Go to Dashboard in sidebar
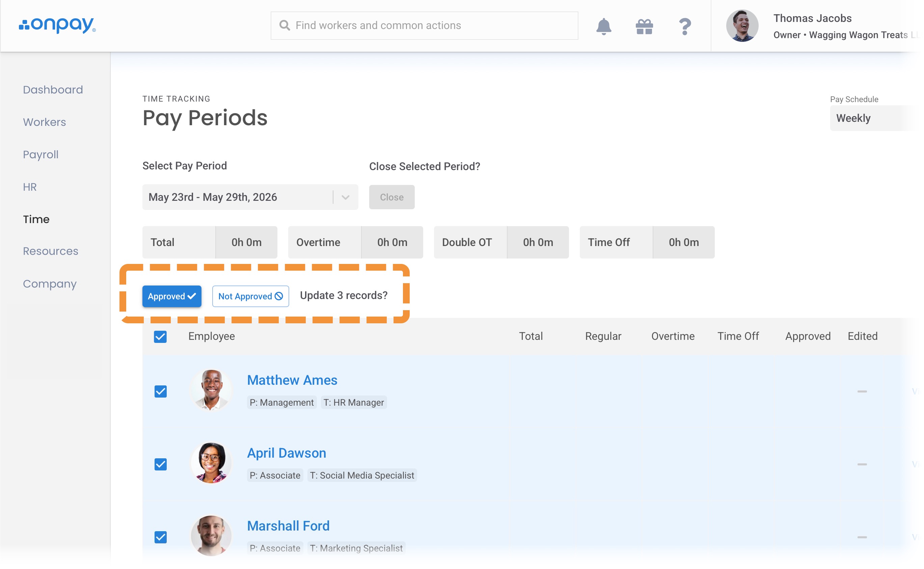The width and height of the screenshot is (924, 569). (53, 89)
